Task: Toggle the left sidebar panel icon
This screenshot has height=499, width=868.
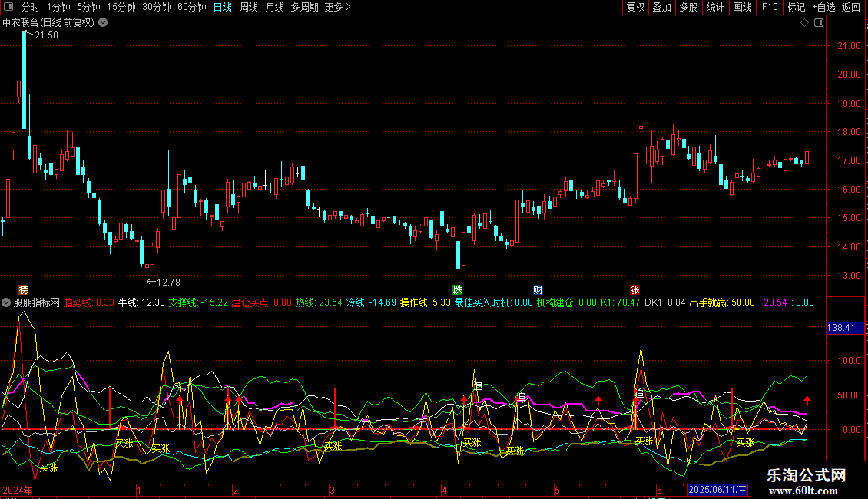Action: click(x=8, y=7)
